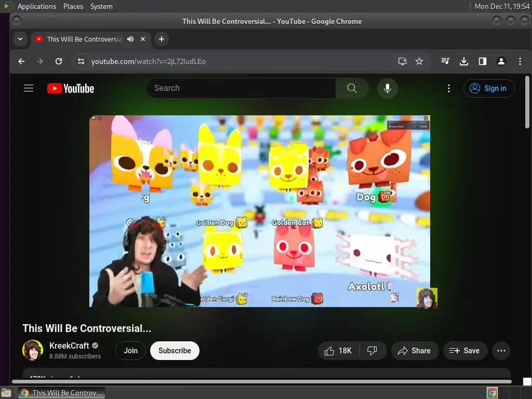Join the KreekCraft channel membership
The image size is (532, 399).
130,351
